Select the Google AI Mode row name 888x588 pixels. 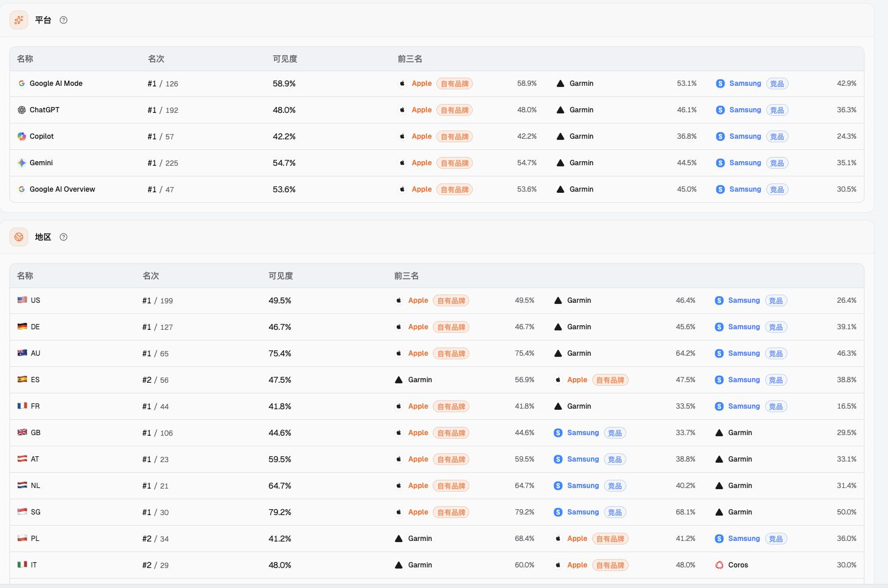click(x=56, y=83)
